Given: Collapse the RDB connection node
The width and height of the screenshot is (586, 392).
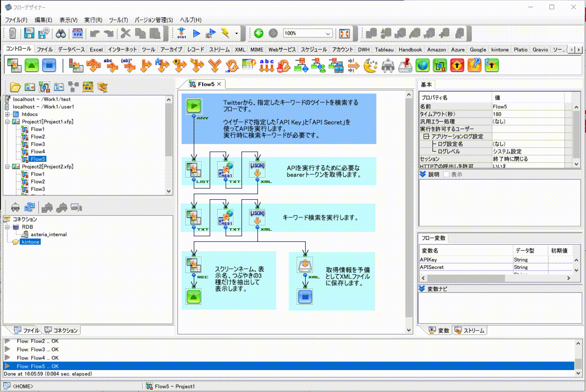Looking at the screenshot, I should point(7,227).
